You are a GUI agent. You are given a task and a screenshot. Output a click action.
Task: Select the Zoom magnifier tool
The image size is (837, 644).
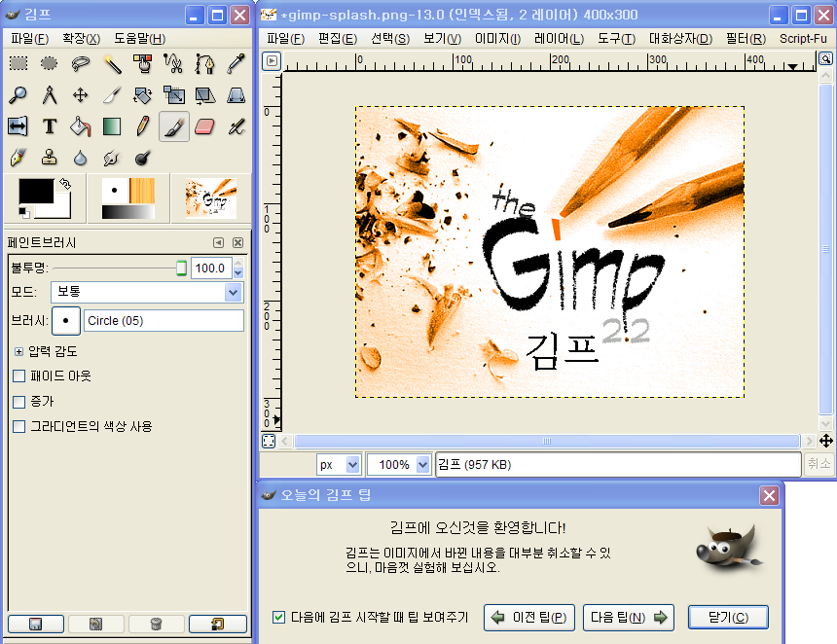pyautogui.click(x=18, y=95)
